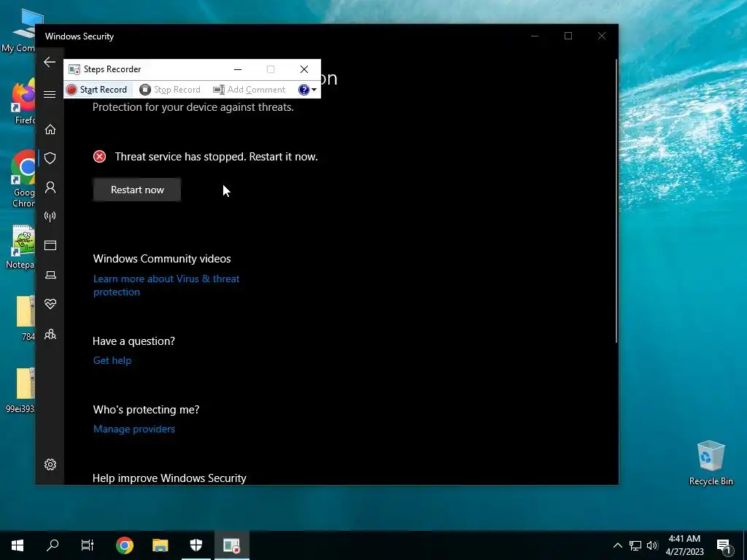Viewport: 747px width, 560px height.
Task: Click the Windows Security vertical scrollbar
Action: (616, 200)
